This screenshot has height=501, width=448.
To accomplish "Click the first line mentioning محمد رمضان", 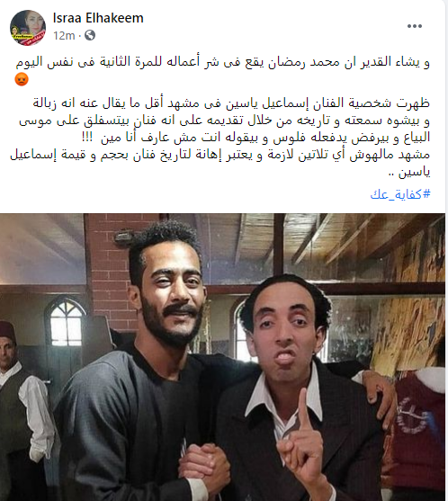I will (223, 62).
